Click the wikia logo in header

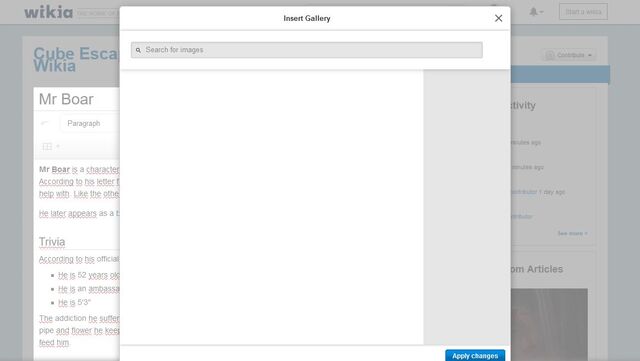click(x=48, y=12)
